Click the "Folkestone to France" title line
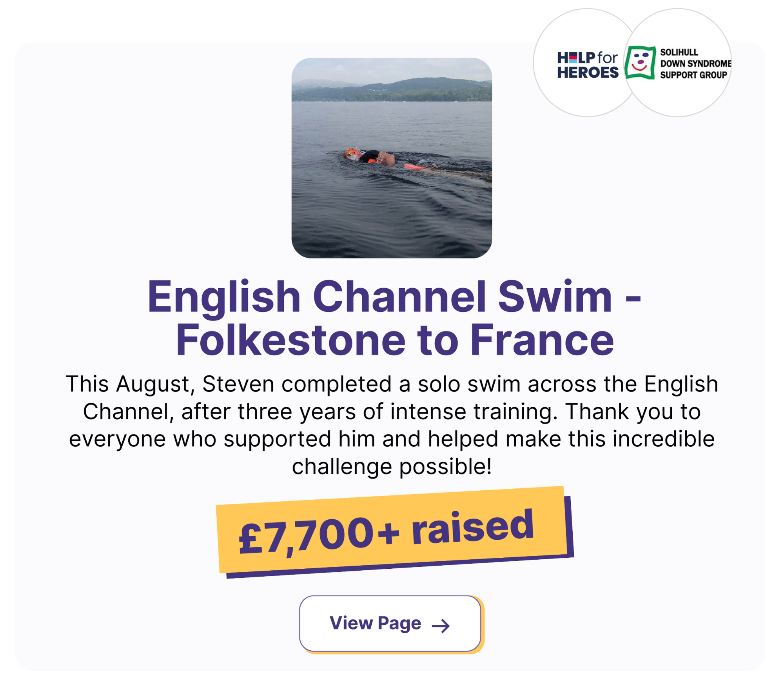The image size is (784, 686). [394, 340]
